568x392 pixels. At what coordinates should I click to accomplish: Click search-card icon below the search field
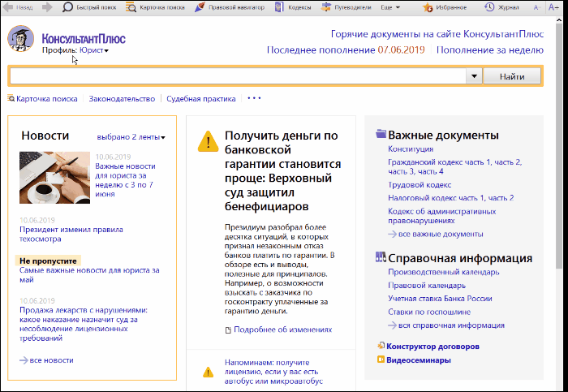pos(11,98)
